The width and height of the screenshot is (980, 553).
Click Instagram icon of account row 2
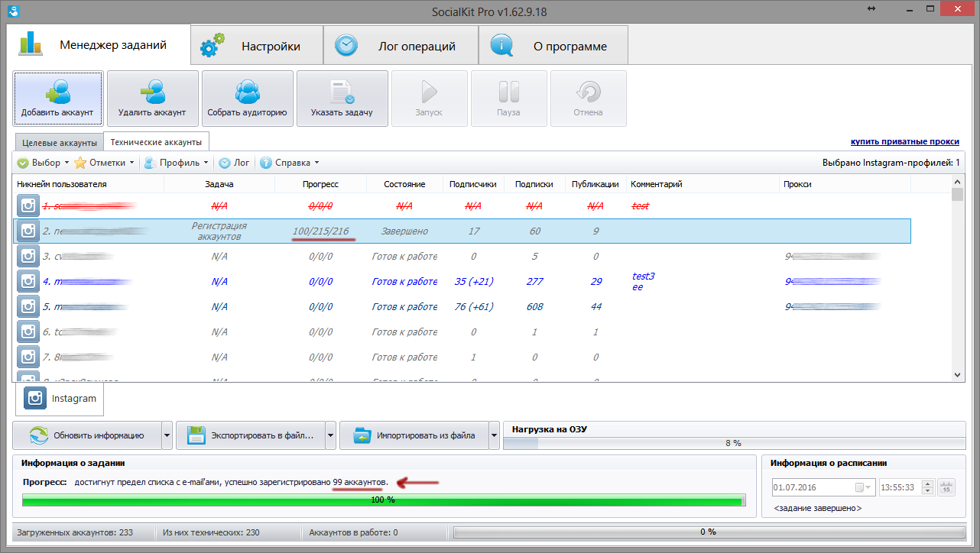tap(28, 231)
